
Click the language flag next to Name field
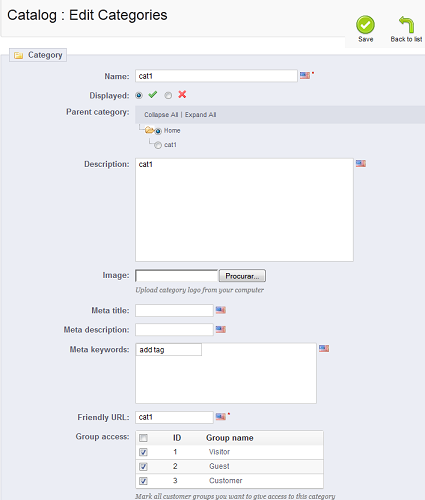305,76
